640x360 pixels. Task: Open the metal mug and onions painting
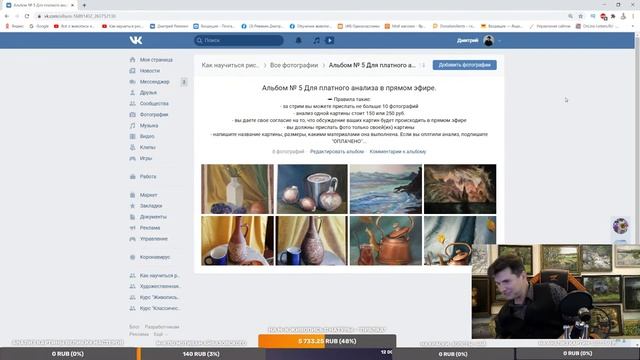point(312,189)
